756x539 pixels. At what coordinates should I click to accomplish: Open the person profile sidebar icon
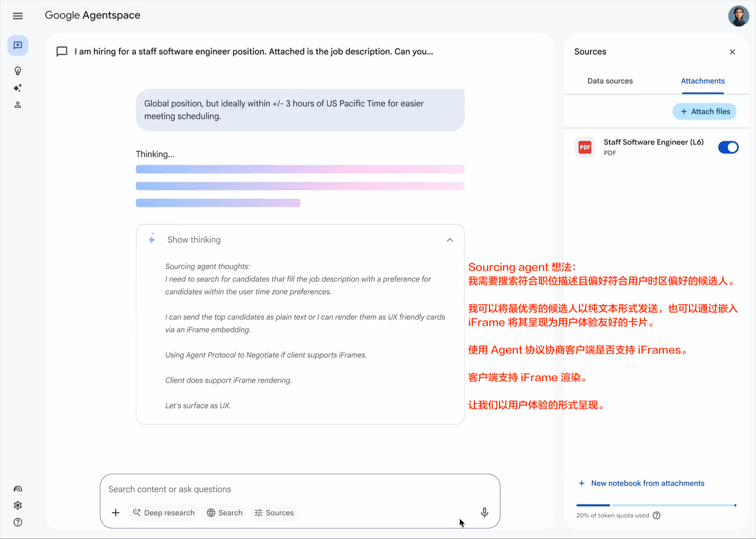point(18,105)
